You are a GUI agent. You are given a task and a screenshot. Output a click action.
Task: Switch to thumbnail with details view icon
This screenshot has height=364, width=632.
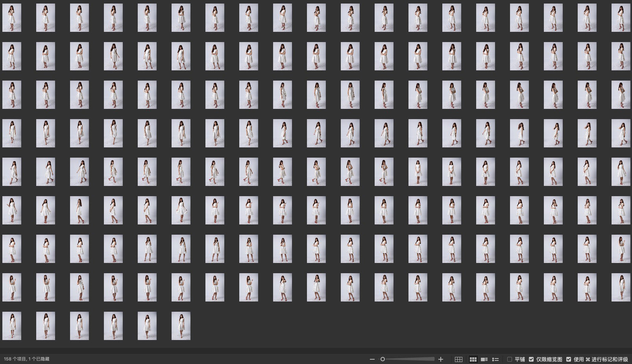[x=484, y=359]
